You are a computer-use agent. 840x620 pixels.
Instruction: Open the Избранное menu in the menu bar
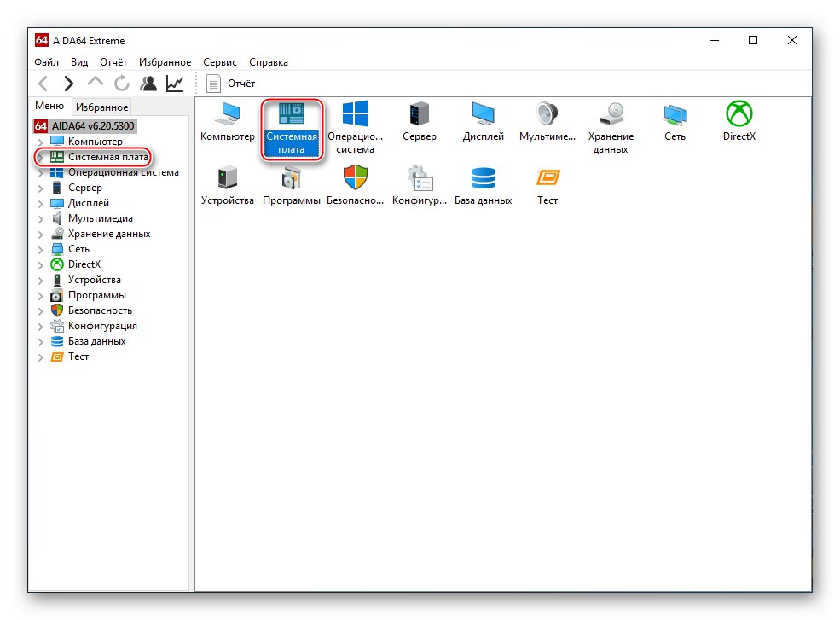pyautogui.click(x=165, y=62)
